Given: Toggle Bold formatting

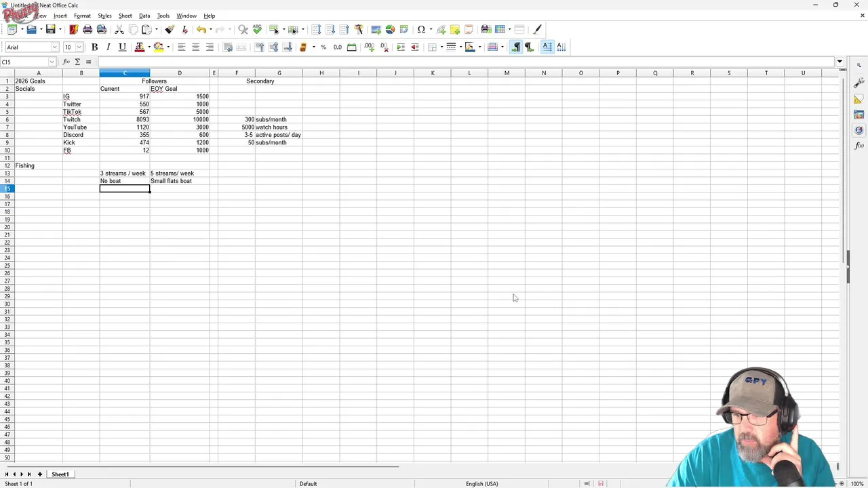Looking at the screenshot, I should [94, 47].
